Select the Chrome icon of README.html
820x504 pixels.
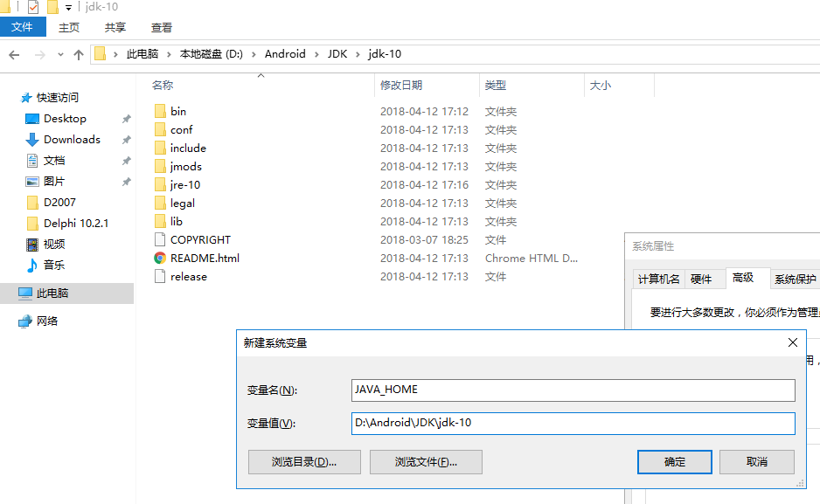[x=160, y=258]
